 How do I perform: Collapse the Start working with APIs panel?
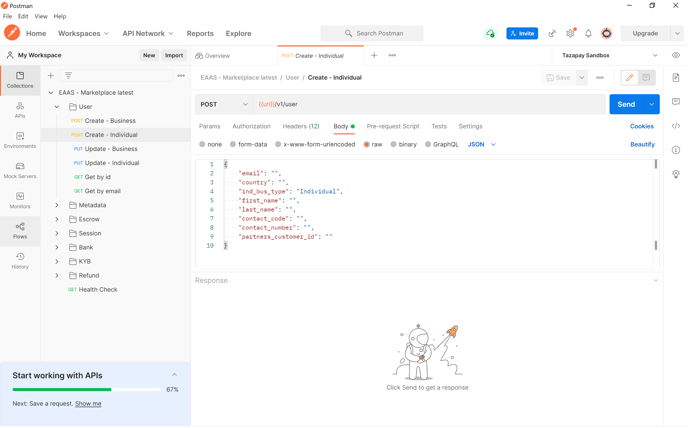[x=174, y=375]
